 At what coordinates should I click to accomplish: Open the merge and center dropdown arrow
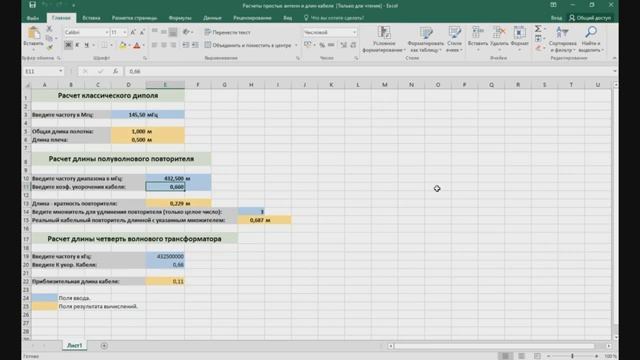coord(296,45)
